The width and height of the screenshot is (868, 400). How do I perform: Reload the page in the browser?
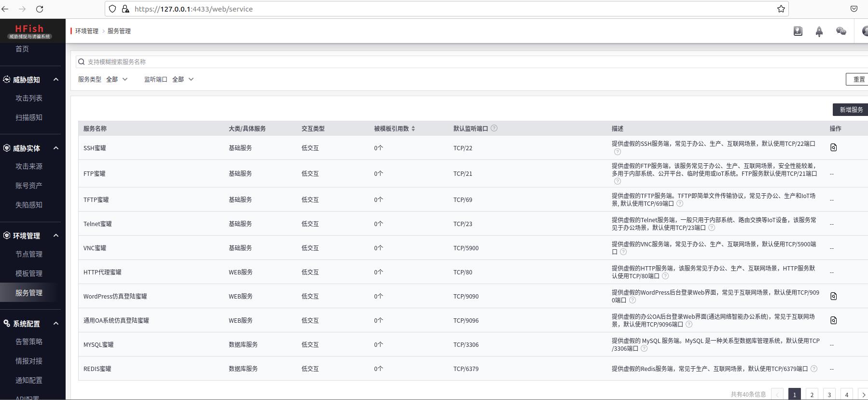[x=40, y=9]
